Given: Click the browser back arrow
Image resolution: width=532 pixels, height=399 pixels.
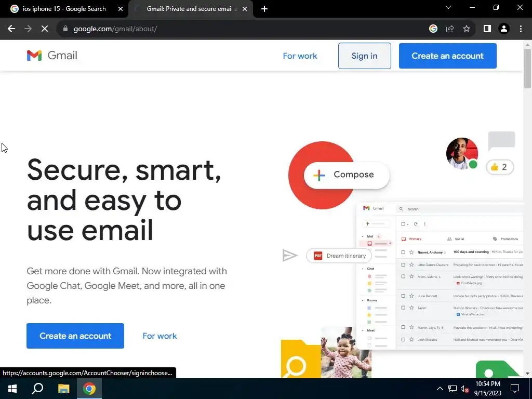Looking at the screenshot, I should point(11,29).
